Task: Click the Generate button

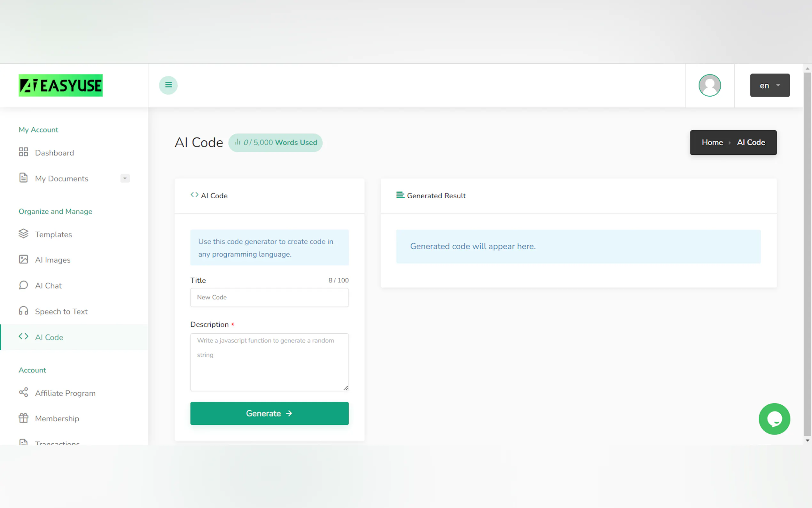Action: coord(269,413)
